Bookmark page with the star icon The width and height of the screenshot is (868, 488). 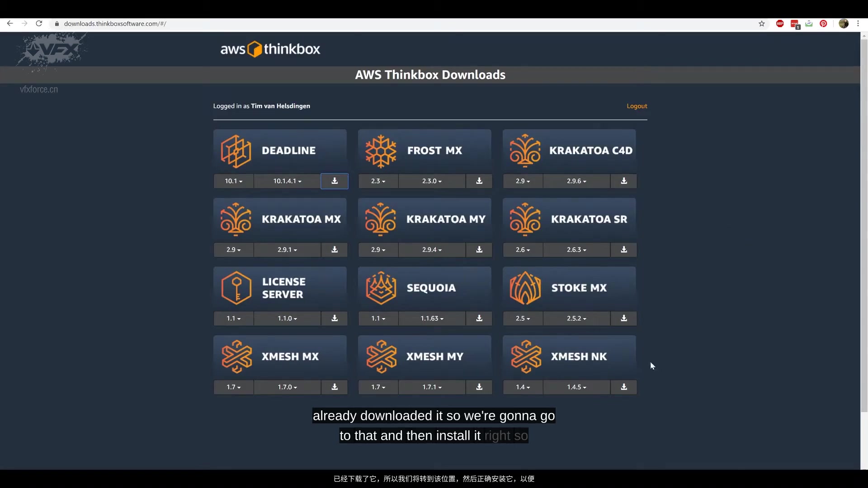762,24
